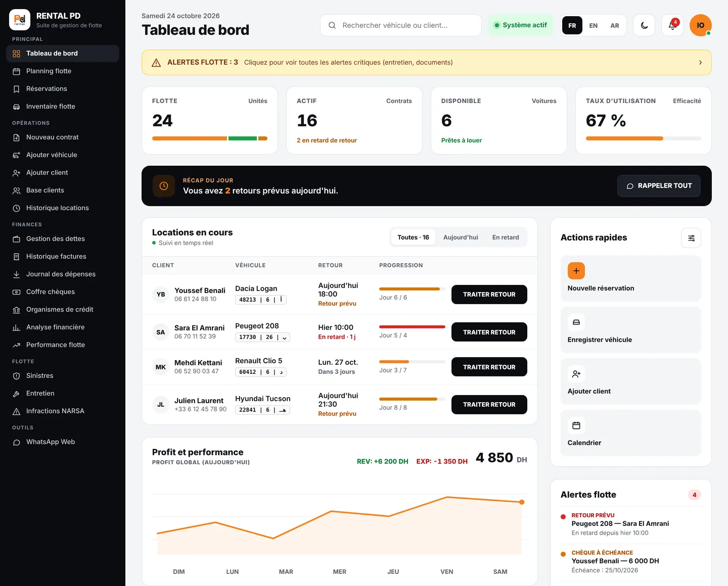Click the Nouvelle réservation plus card
728x586 pixels.
(x=631, y=278)
